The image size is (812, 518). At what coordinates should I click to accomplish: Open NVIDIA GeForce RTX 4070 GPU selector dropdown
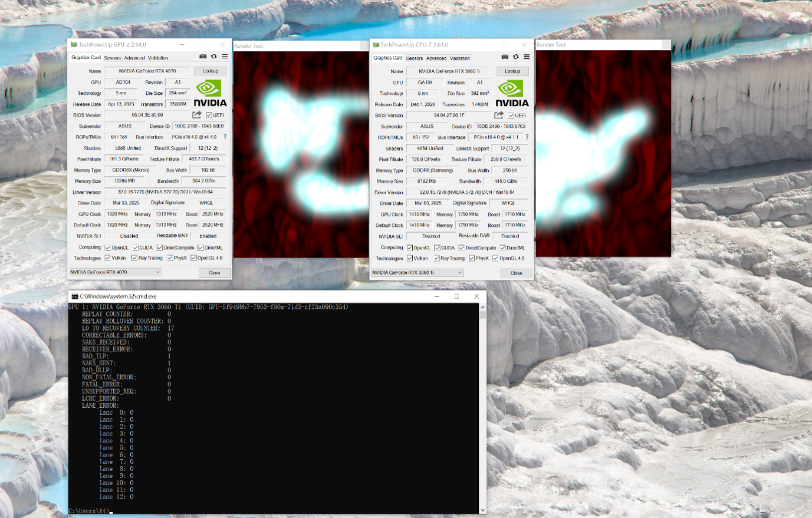[x=115, y=272]
